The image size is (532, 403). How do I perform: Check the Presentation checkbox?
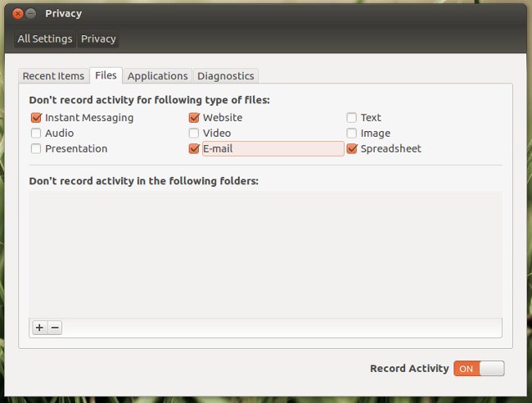(36, 149)
